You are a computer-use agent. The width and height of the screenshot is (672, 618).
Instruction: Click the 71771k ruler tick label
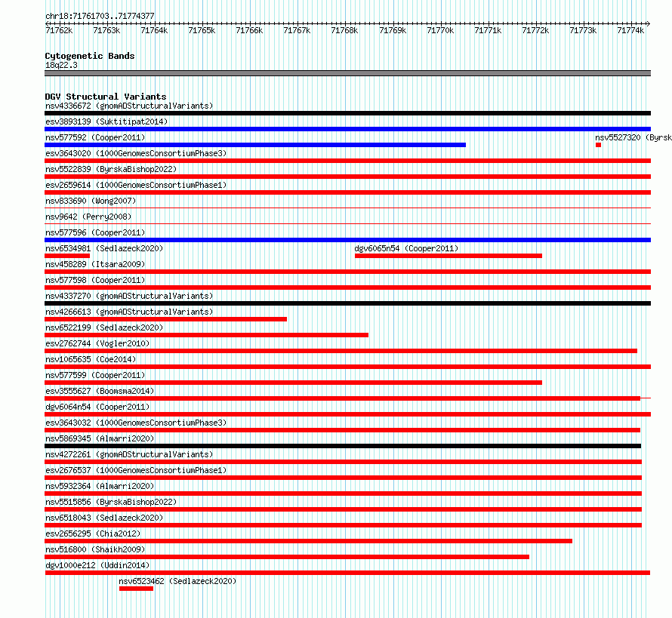click(x=488, y=30)
